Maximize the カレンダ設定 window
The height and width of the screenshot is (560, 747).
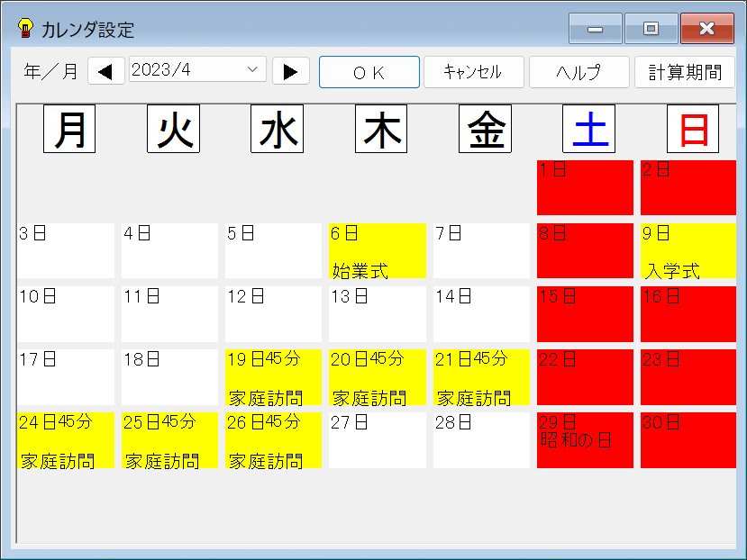651,29
